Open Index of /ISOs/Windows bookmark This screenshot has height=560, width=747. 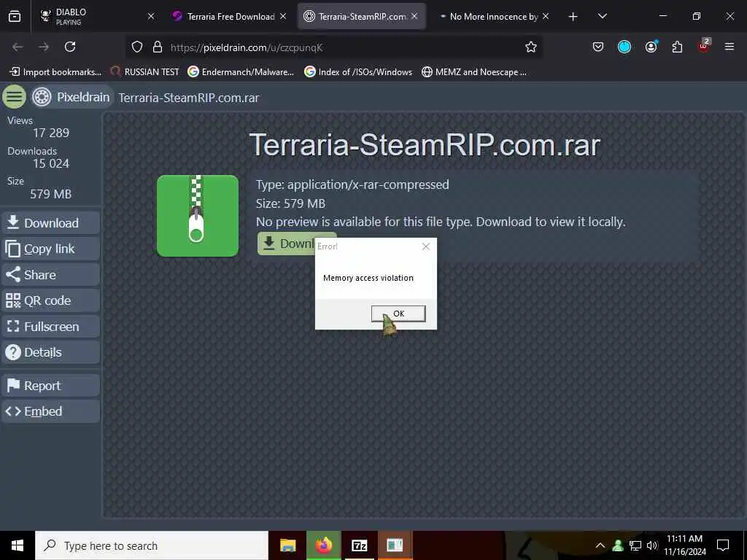coord(358,72)
